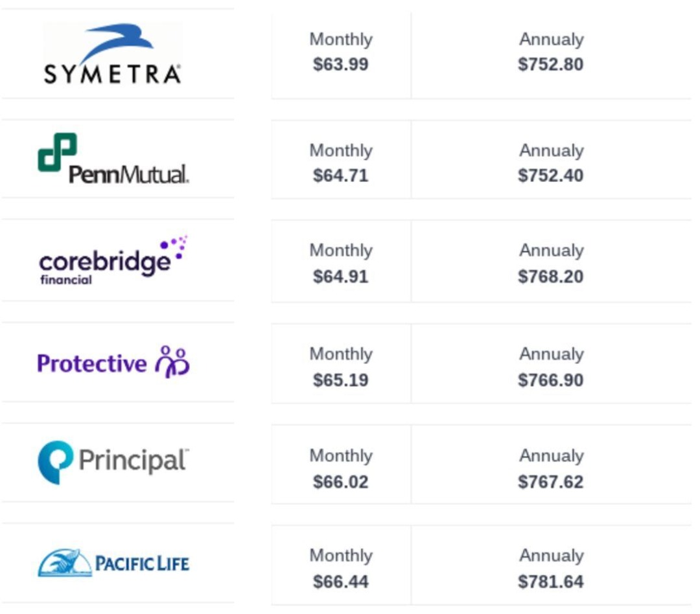Viewport: 700px width, 614px height.
Task: Choose Penn Mutual monthly $64.71
Action: pyautogui.click(x=341, y=176)
